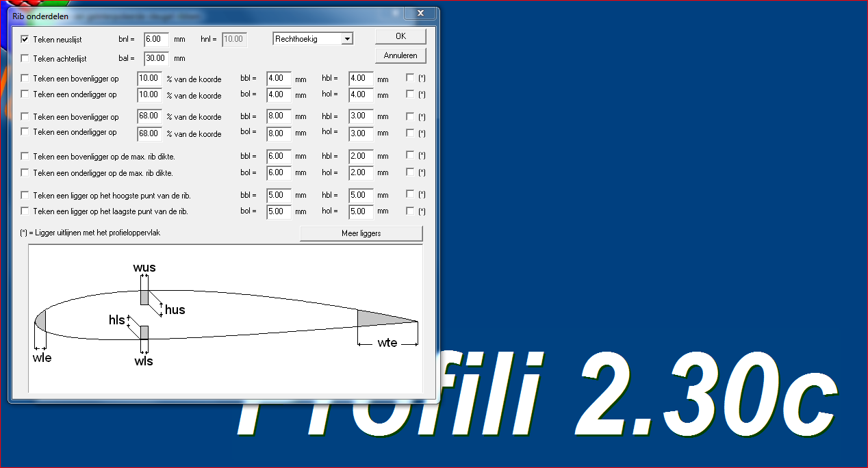Select the 68.00 % koorde field for onderligger

pyautogui.click(x=149, y=133)
